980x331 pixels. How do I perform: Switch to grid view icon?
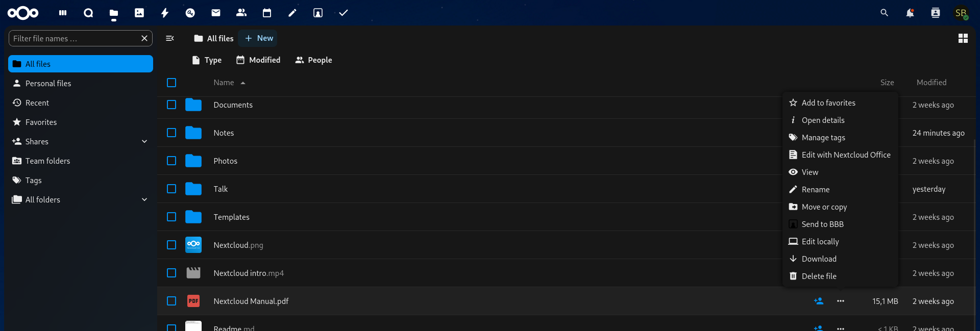pos(963,38)
